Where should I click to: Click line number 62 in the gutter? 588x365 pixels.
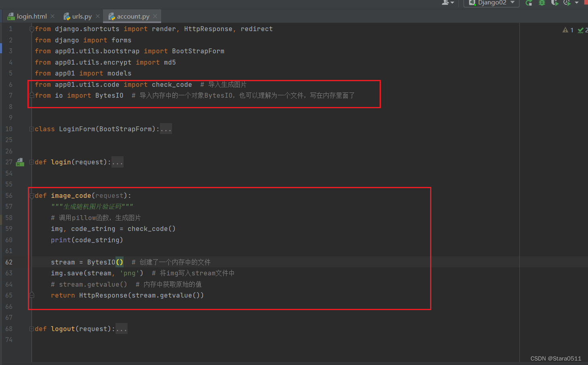(9, 262)
